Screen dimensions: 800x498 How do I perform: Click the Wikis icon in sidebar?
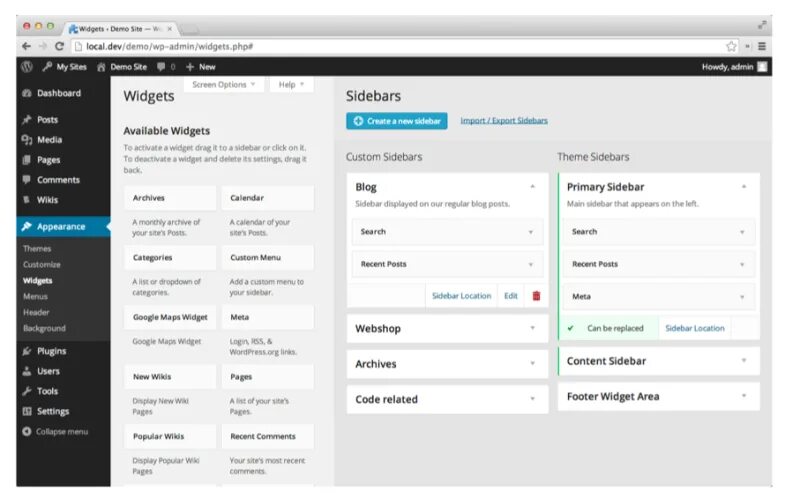(x=27, y=200)
